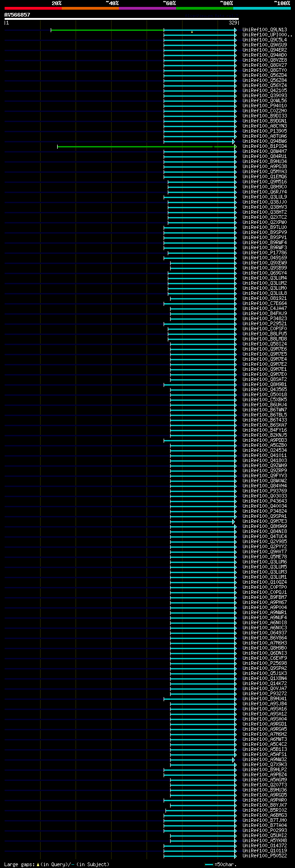
Task: Select hit label UniRef100_Q58I24
Action: coord(265,344)
